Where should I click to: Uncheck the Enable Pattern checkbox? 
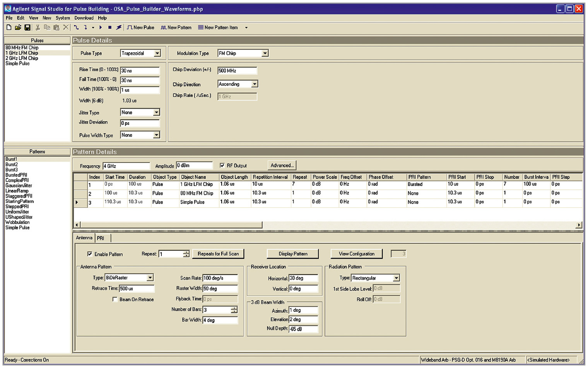click(x=90, y=254)
